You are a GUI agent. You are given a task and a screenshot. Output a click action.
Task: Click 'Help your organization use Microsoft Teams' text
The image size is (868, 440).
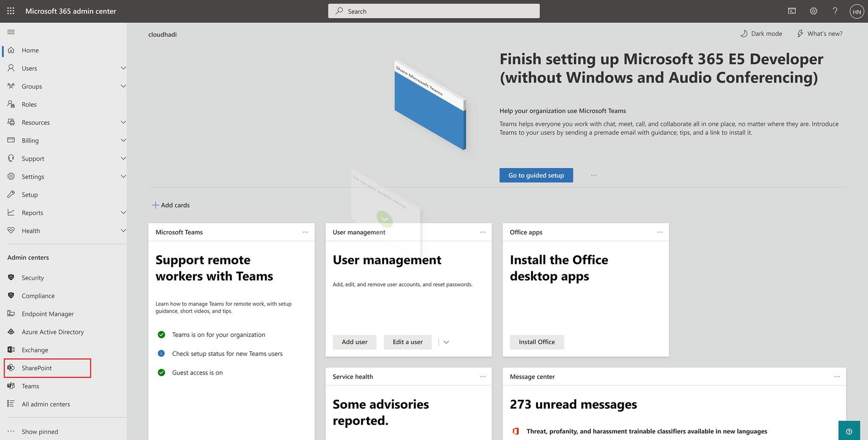coord(563,111)
